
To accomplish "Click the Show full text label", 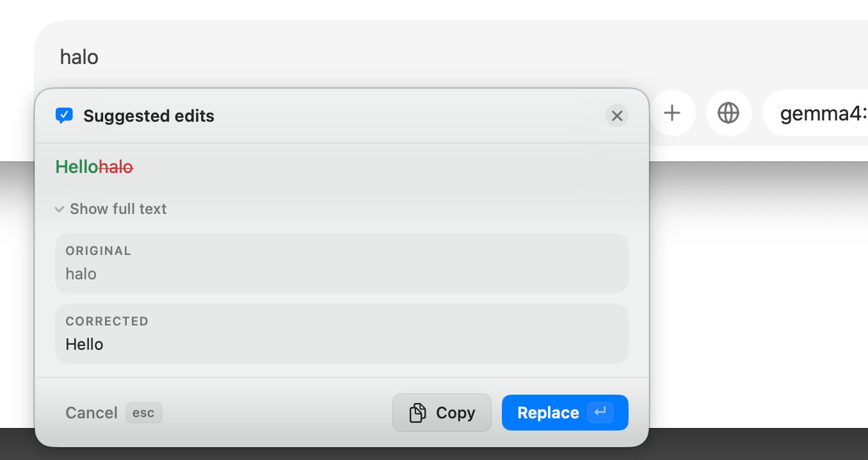I will [x=118, y=209].
